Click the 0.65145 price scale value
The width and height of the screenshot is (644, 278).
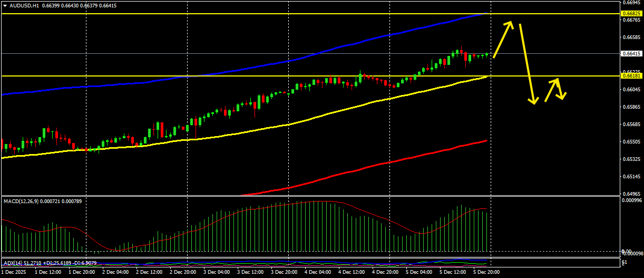[631, 177]
